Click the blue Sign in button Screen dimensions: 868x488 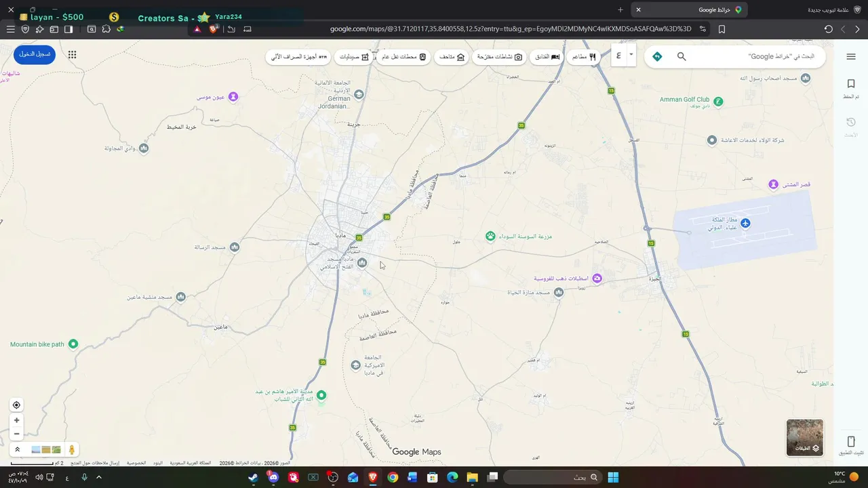pyautogui.click(x=35, y=54)
